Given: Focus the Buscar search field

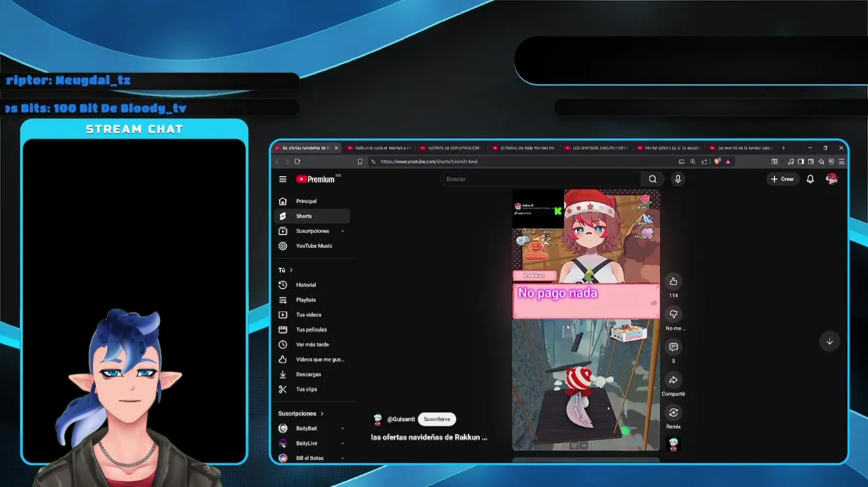Looking at the screenshot, I should click(x=540, y=179).
